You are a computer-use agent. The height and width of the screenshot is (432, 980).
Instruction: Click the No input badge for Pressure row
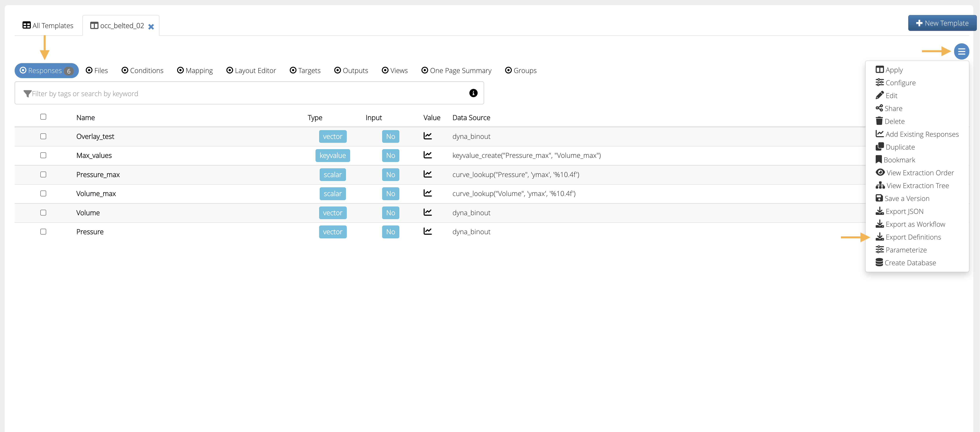click(390, 232)
